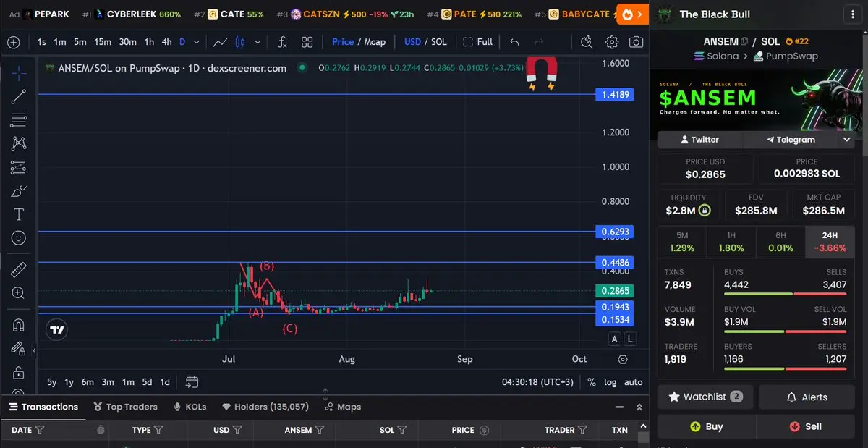The width and height of the screenshot is (868, 448).
Task: Reset chart view target icon
Action: point(623,359)
